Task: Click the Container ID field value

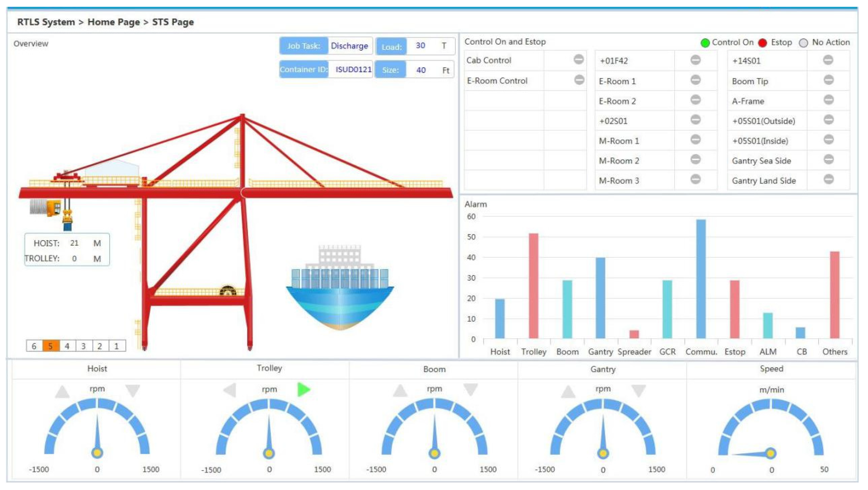Action: point(353,69)
